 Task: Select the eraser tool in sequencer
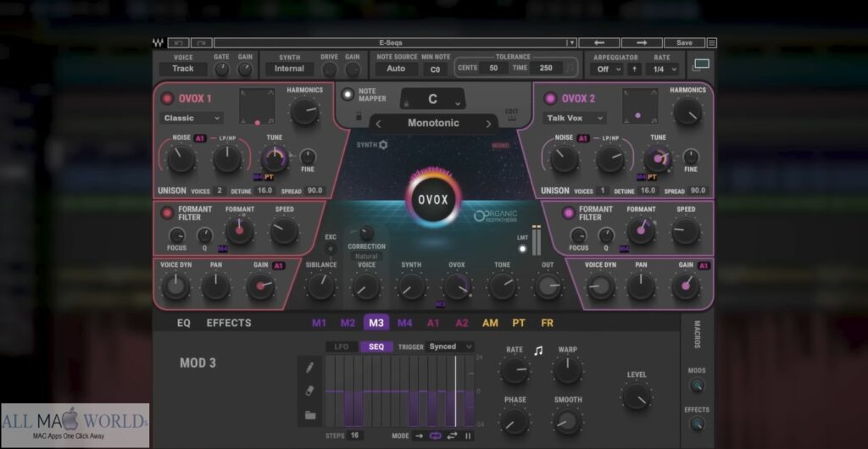tap(310, 391)
